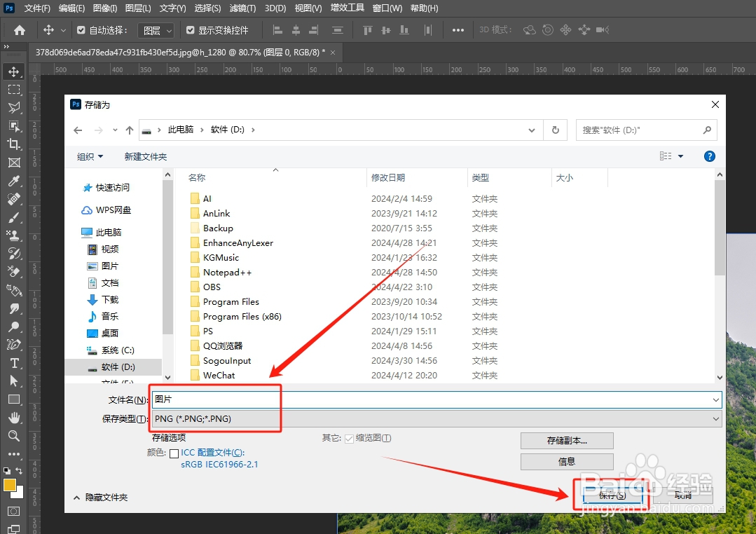Expand the file name history dropdown

716,400
